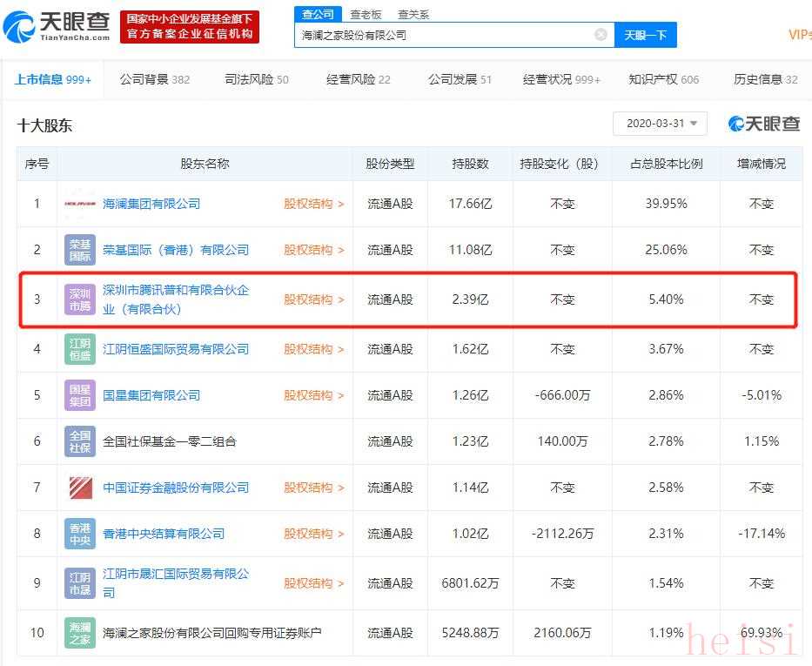Click the 占总股本比例 column header
Viewport: 812px width, 666px height.
666,164
